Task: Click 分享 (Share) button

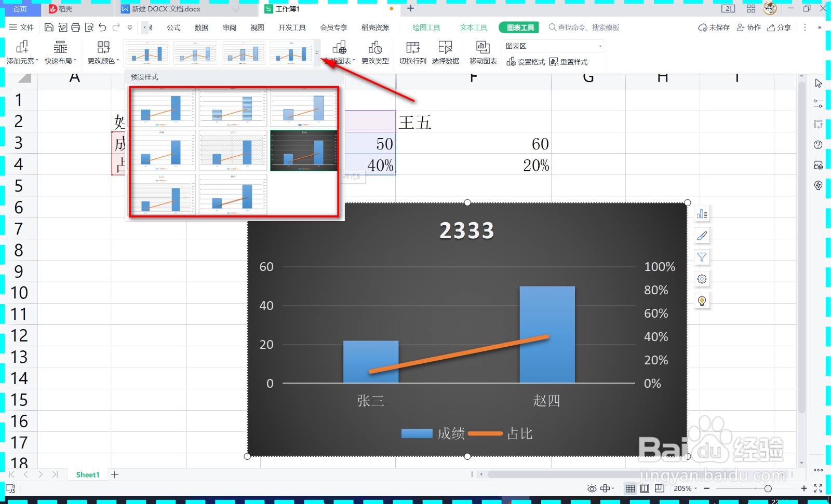Action: pyautogui.click(x=779, y=28)
